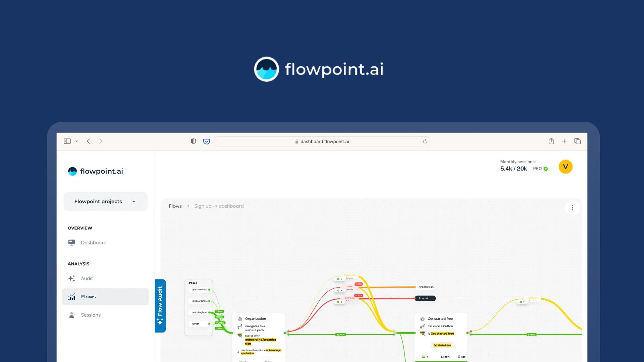
Task: Click the Flows icon in sidebar
Action: tap(72, 296)
